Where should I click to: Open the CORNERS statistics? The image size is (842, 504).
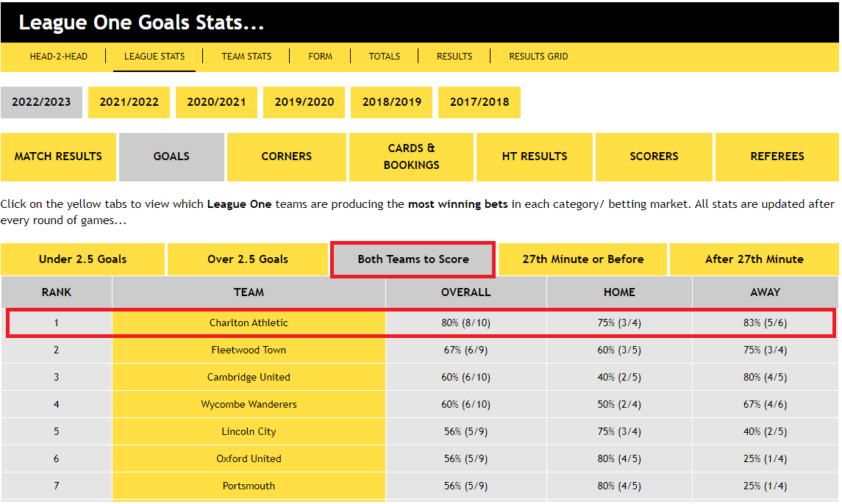286,156
